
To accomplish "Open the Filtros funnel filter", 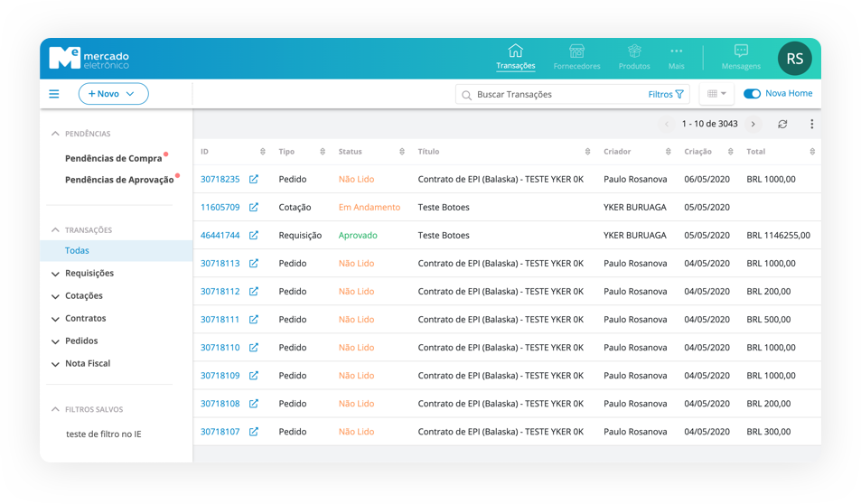I will [x=666, y=95].
